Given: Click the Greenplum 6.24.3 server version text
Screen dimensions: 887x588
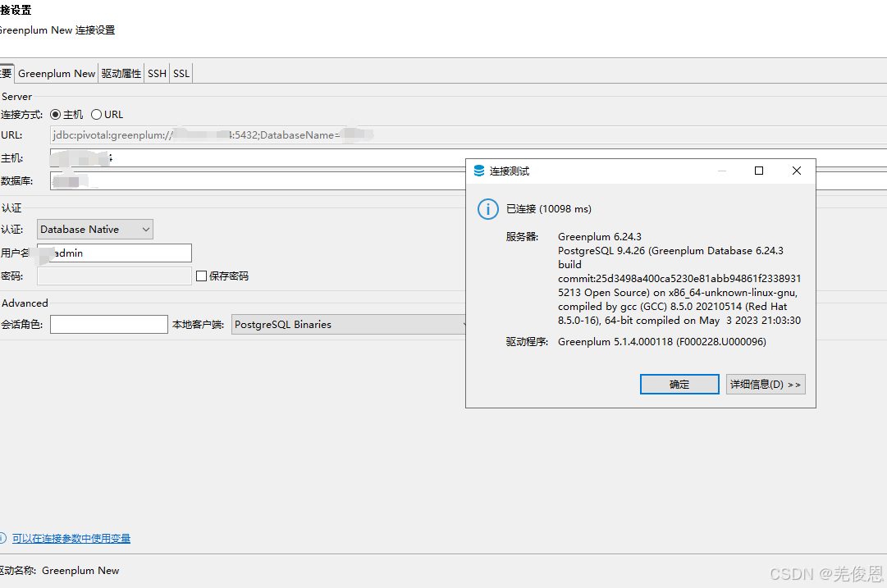Looking at the screenshot, I should pyautogui.click(x=600, y=237).
